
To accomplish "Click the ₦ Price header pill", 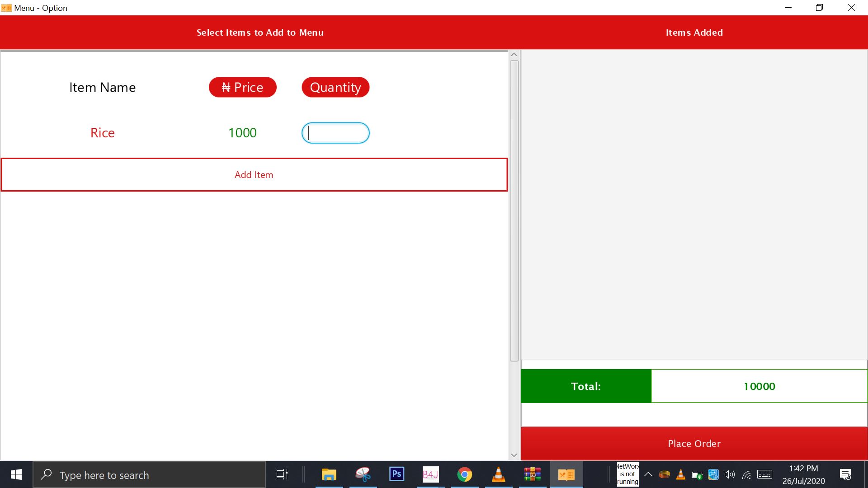I will pyautogui.click(x=242, y=87).
